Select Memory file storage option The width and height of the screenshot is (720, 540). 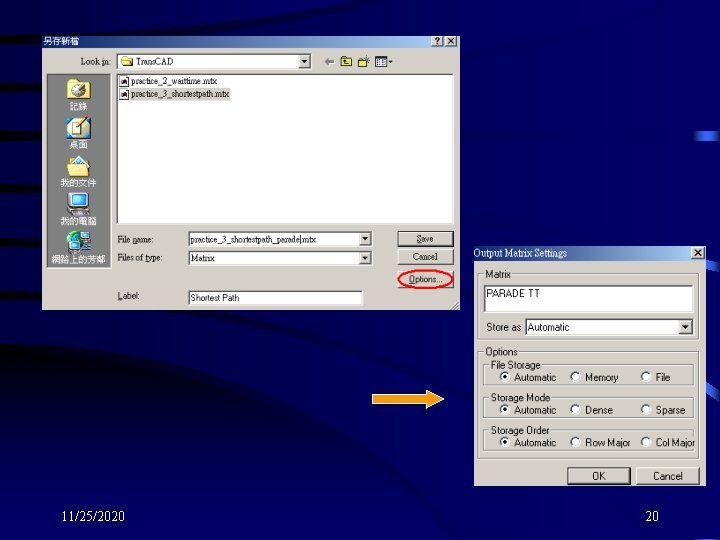tap(575, 377)
